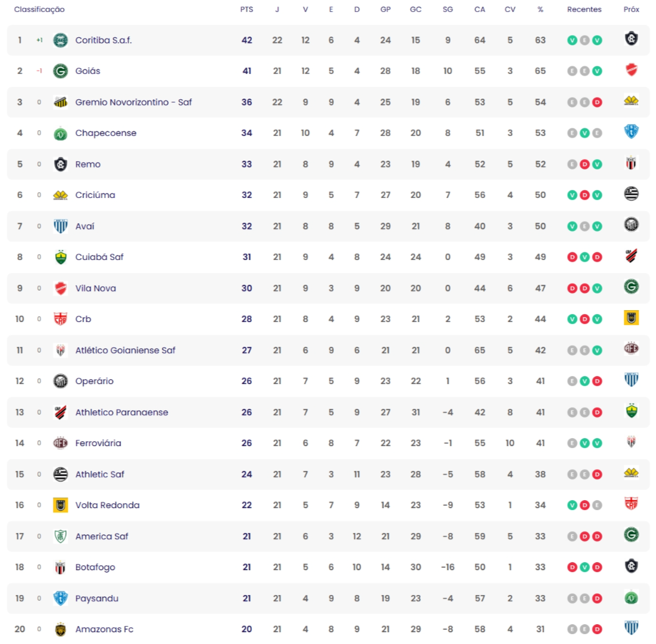Click the Remo crest beside team name
The image size is (656, 644).
61,164
